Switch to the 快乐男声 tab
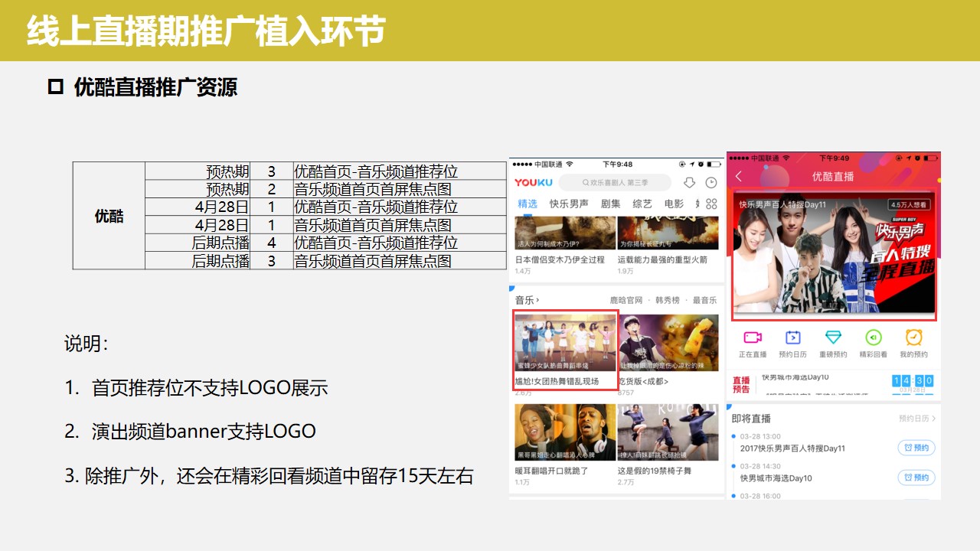Screen dimensions: 980x551 point(569,204)
